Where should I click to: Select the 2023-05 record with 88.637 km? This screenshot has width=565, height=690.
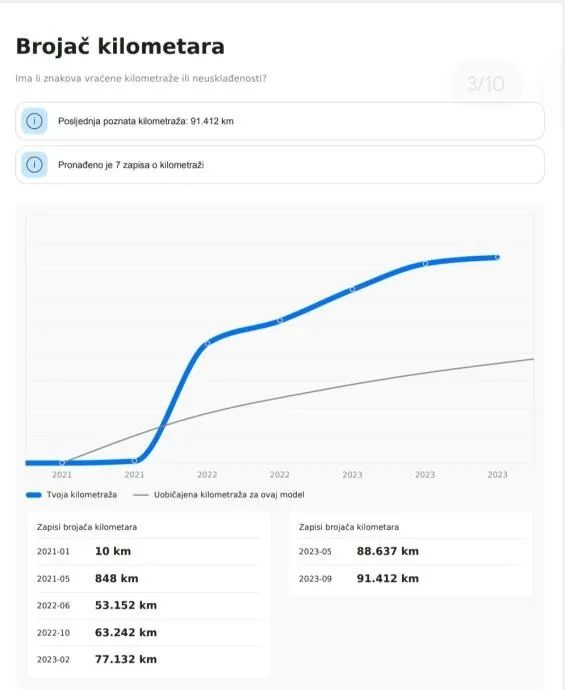pos(411,551)
